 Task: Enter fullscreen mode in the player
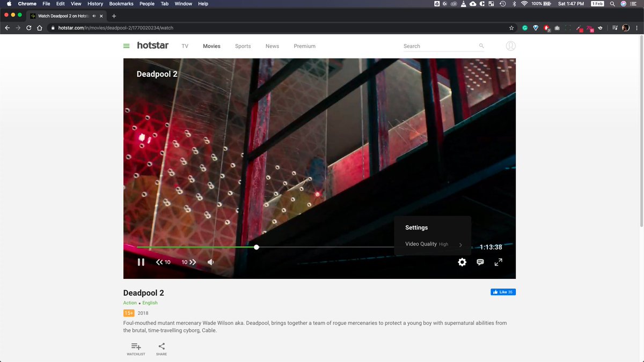tap(498, 262)
